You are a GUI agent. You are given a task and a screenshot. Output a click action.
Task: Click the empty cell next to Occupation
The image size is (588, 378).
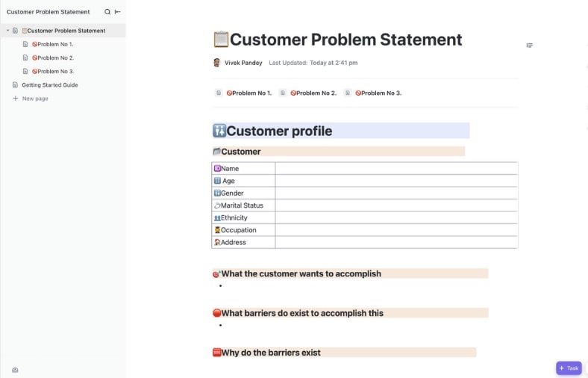[x=395, y=230]
